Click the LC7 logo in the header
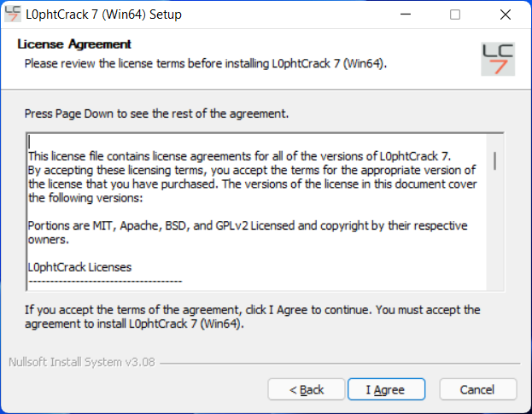 click(498, 59)
